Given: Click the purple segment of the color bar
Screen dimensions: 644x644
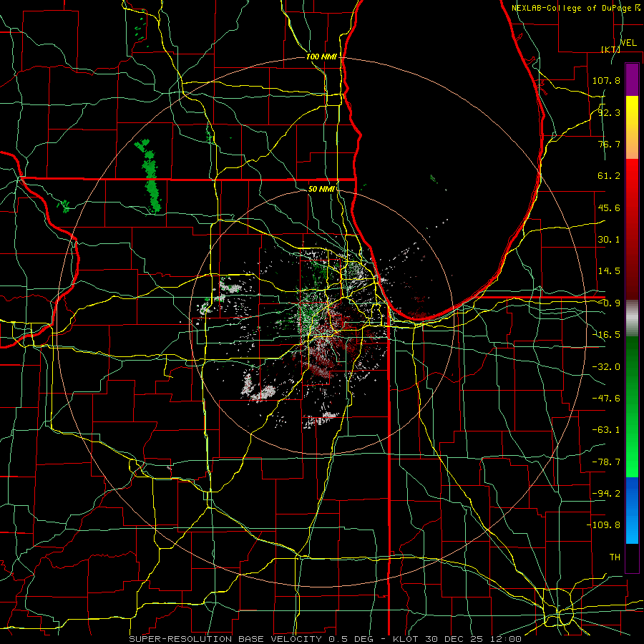Looking at the screenshot, I should (632, 79).
